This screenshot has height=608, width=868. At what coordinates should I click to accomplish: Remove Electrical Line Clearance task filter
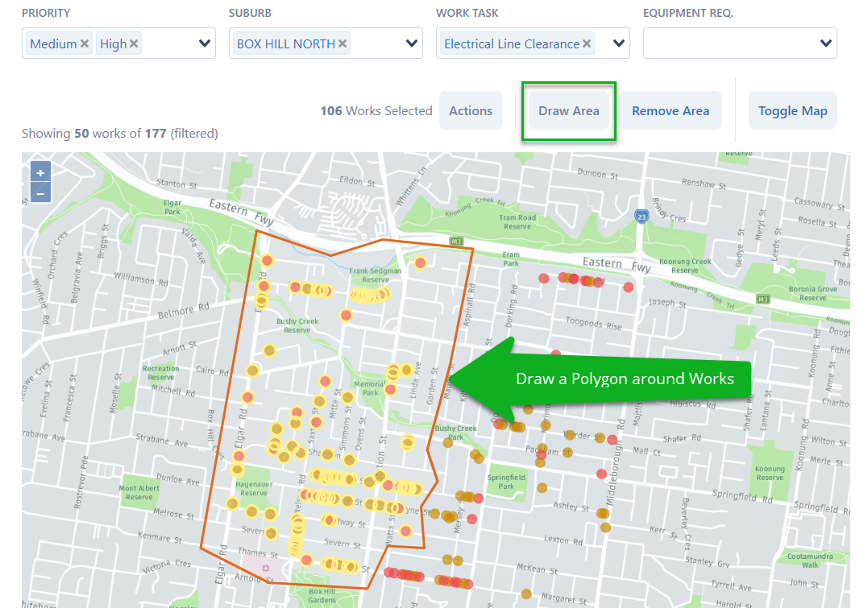587,44
